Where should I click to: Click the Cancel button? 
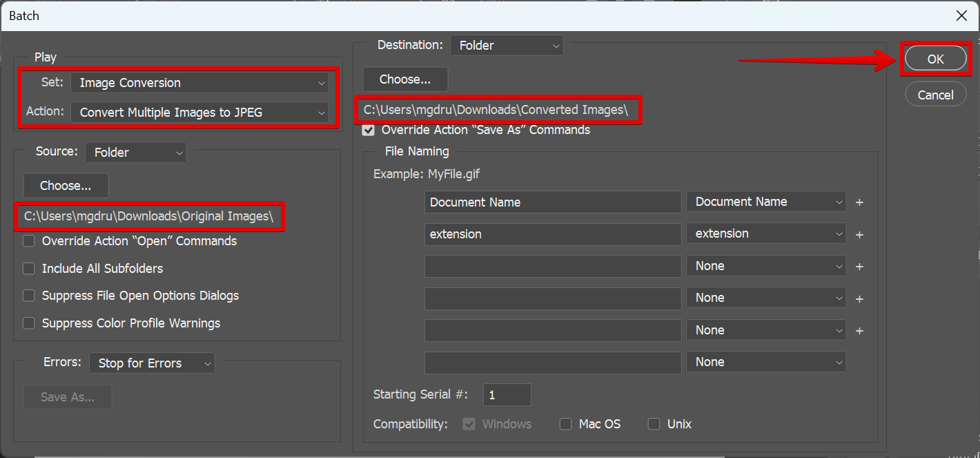935,95
